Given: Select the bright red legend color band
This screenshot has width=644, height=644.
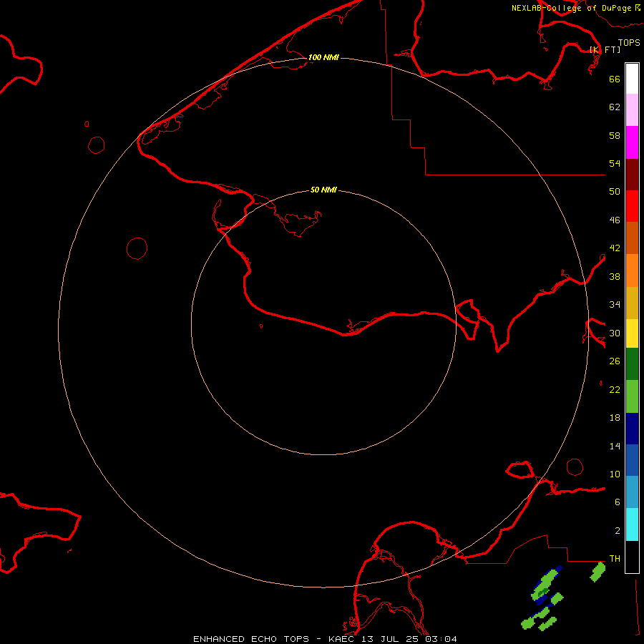Looking at the screenshot, I should click(x=632, y=206).
